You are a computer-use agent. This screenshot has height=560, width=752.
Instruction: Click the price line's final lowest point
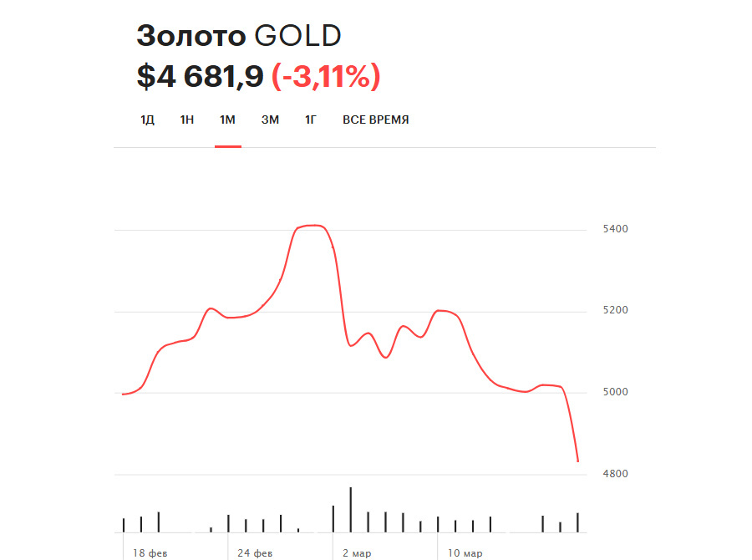point(577,461)
